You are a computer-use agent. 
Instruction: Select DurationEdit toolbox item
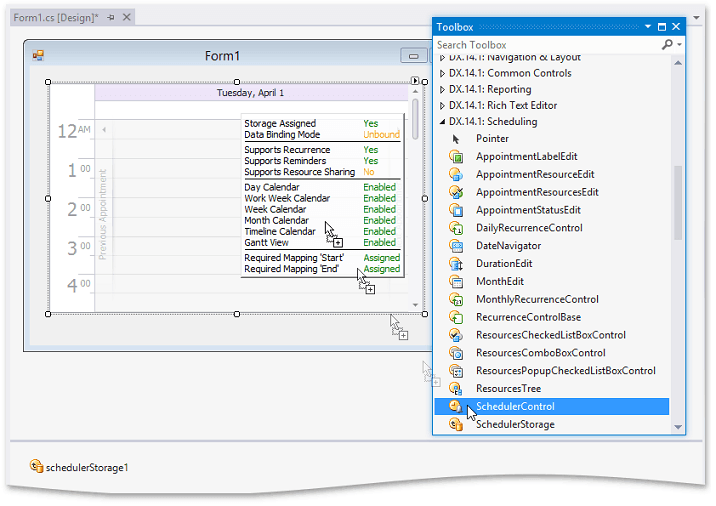pos(504,264)
